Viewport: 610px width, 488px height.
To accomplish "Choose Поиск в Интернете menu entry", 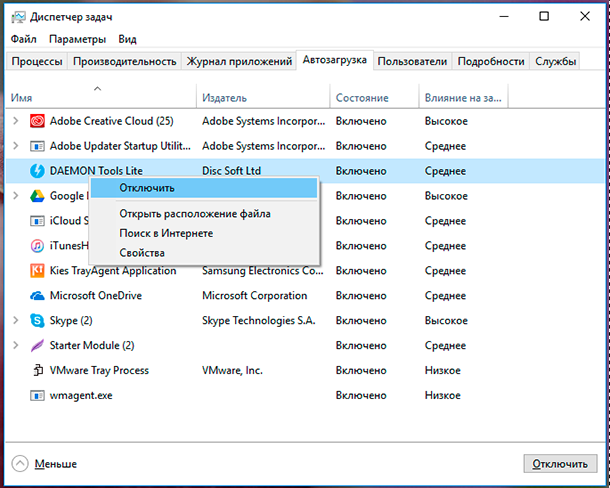I will (x=204, y=233).
